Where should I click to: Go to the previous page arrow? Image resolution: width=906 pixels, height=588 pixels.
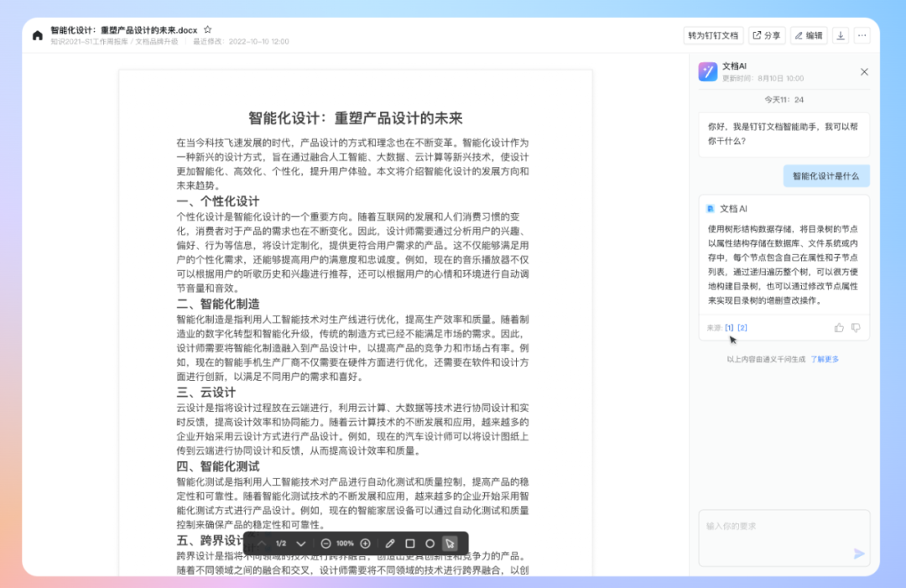point(262,544)
